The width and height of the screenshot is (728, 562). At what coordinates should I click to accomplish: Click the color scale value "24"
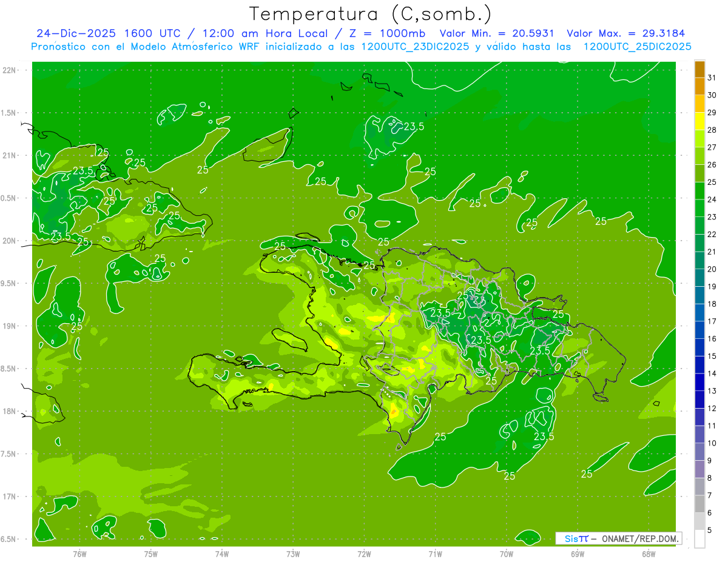712,199
